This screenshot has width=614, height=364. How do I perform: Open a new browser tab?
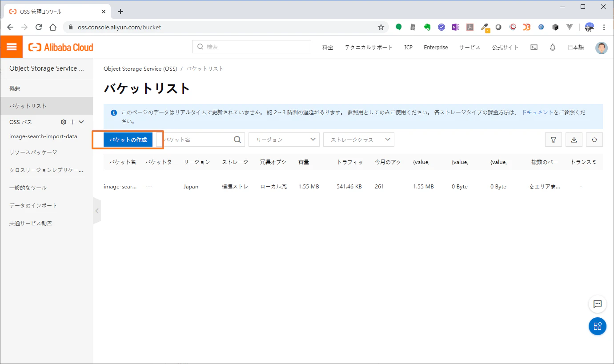click(120, 12)
